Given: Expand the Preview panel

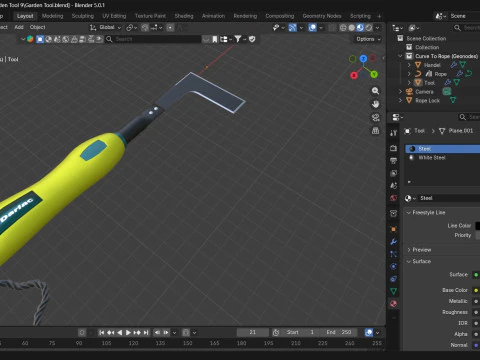Looking at the screenshot, I should [409, 250].
